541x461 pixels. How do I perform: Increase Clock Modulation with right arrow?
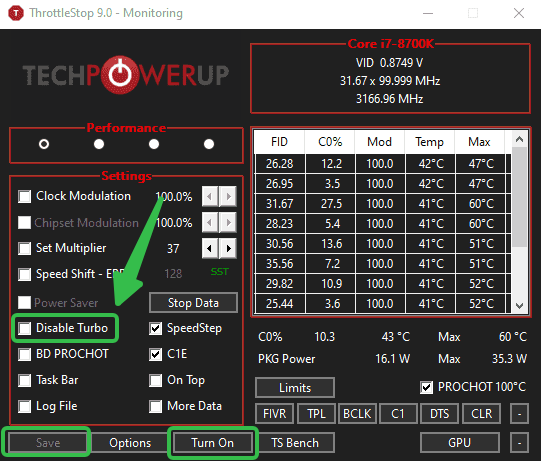(x=228, y=196)
